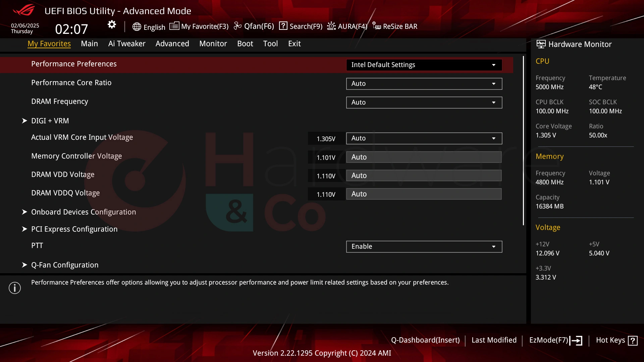Open the Advanced tab
The image size is (644, 362).
pyautogui.click(x=172, y=44)
